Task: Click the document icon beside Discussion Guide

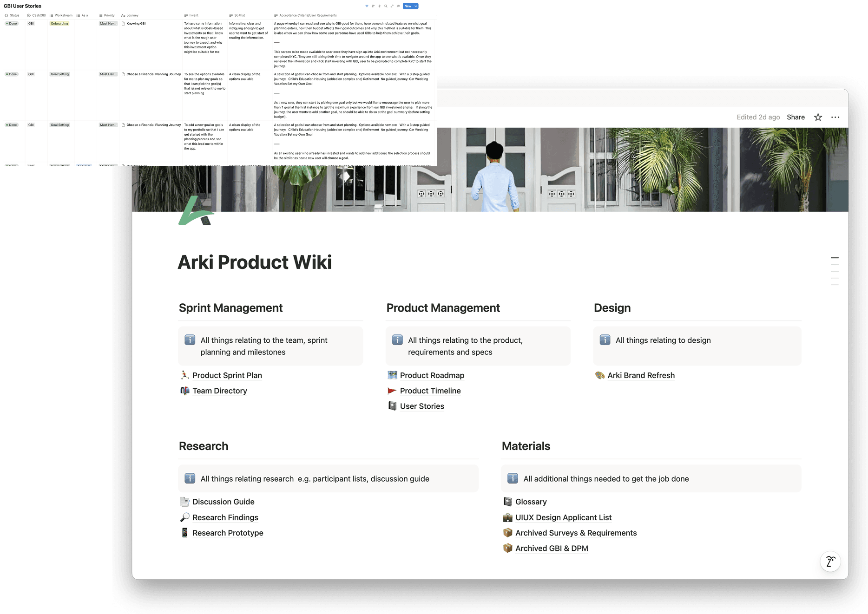Action: pos(184,502)
